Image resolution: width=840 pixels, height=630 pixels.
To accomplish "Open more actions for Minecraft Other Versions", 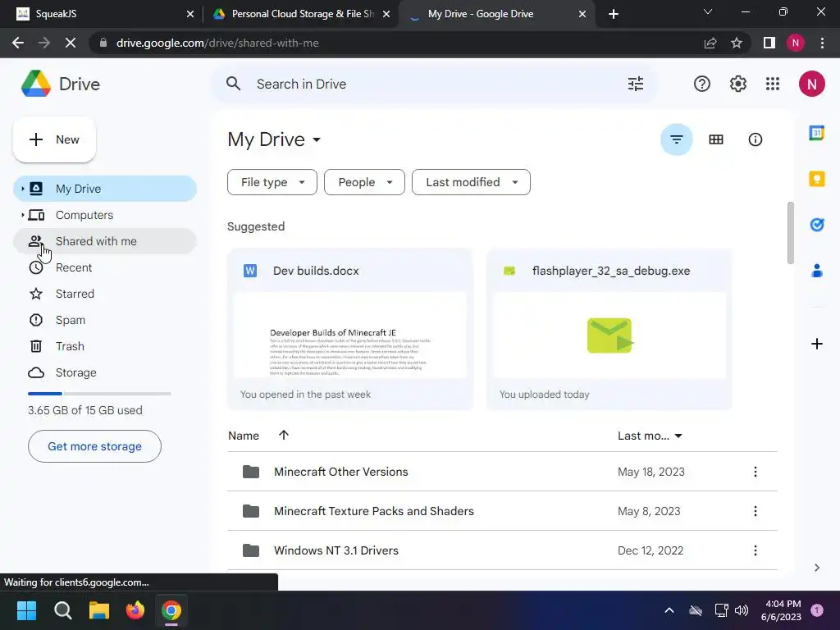I will point(755,472).
